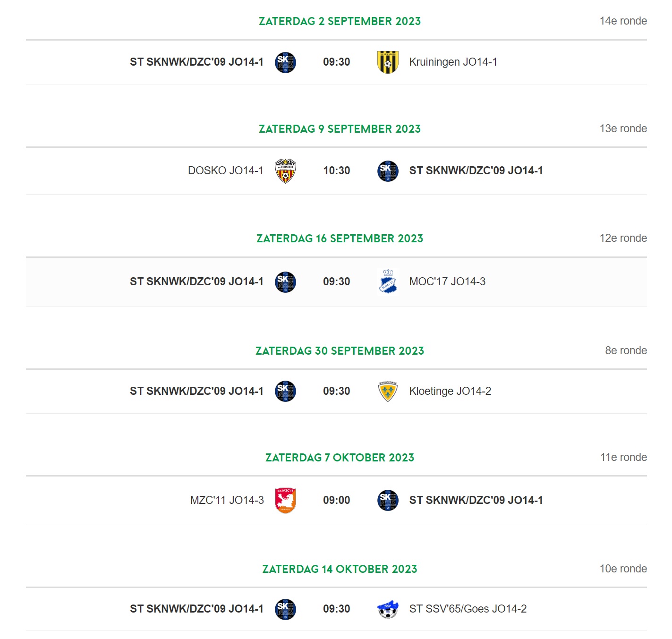
Task: Open Kruiningen JO14-1 team link
Action: (x=453, y=62)
